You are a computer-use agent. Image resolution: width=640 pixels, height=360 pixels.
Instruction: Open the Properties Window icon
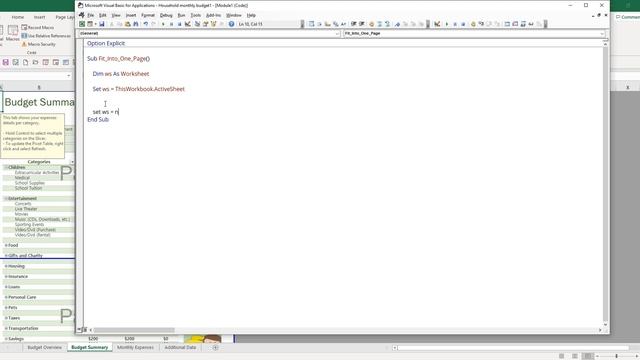coord(205,24)
